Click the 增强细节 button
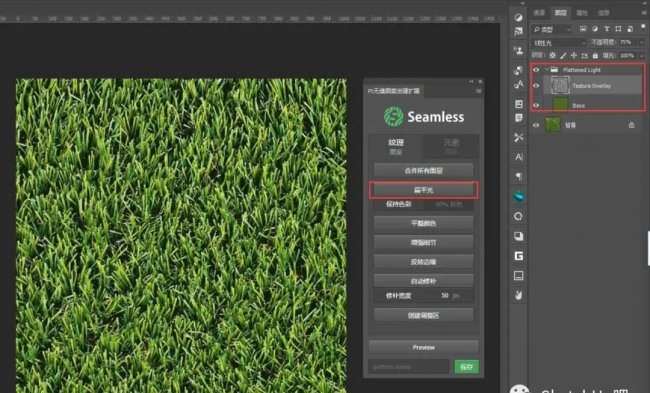This screenshot has height=393, width=650. [x=423, y=243]
